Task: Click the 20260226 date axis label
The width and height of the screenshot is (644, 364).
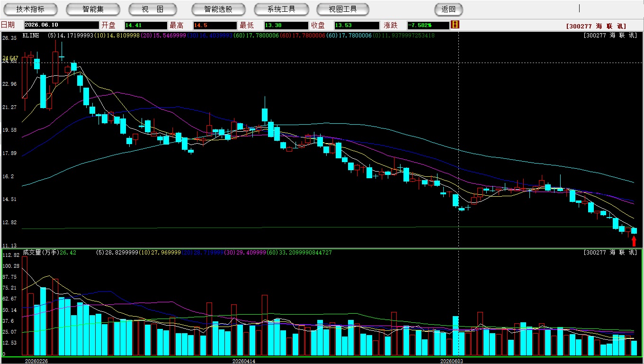Action: 36,361
